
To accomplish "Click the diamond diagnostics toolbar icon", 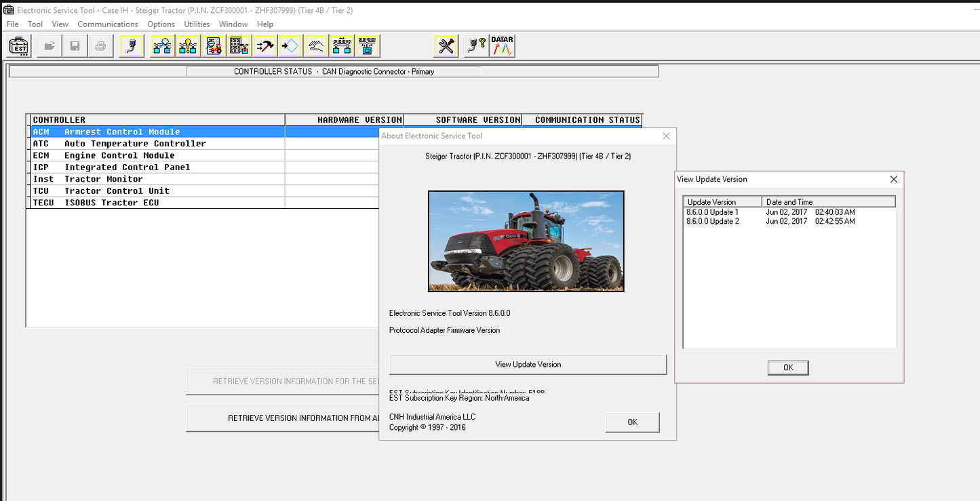I will pos(290,45).
